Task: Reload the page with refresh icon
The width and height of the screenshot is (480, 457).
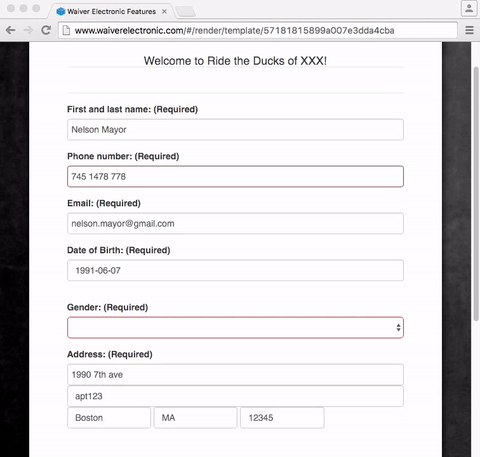Action: coord(46,30)
